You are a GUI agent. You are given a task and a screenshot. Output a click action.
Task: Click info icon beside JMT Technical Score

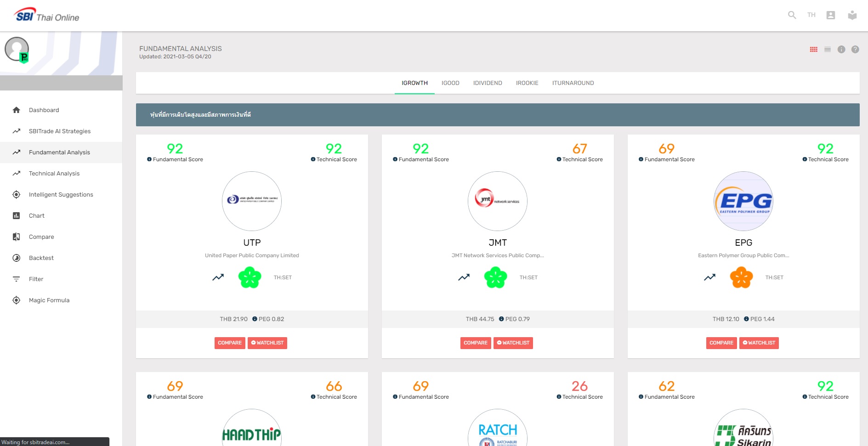click(x=559, y=159)
